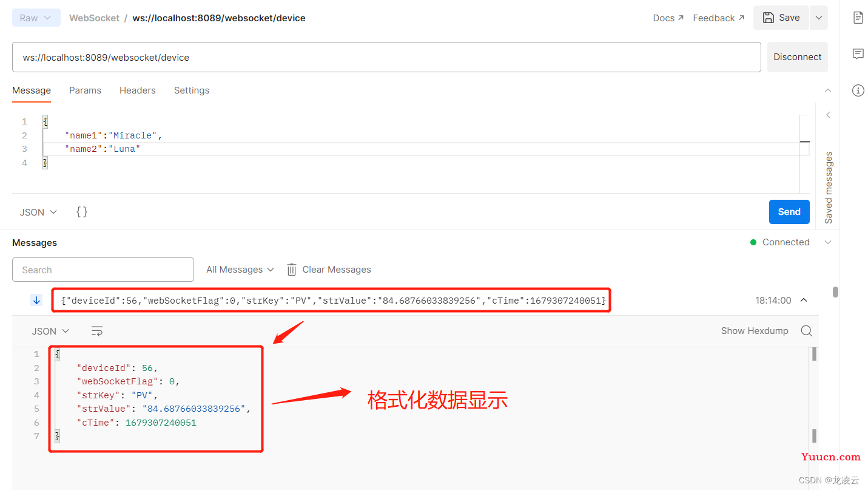Beautify the message with the braces icon
868x490 pixels.
82,212
